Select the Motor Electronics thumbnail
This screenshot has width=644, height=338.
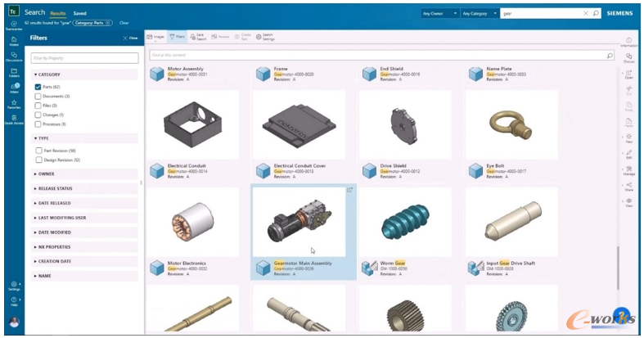pos(192,222)
